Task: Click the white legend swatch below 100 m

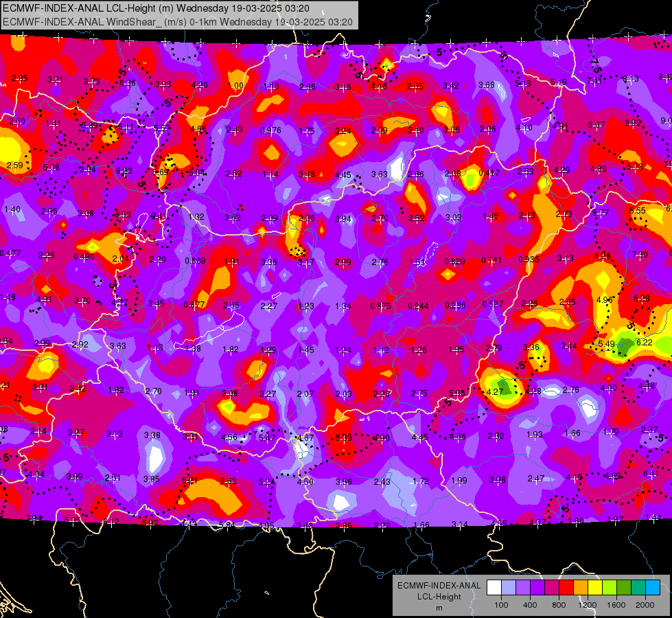Action: click(494, 588)
